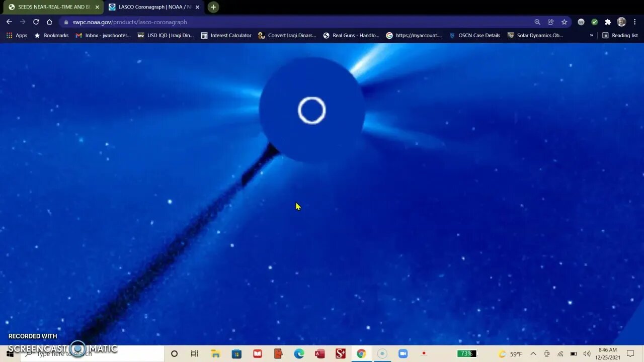Viewport: 644px width, 362px height.
Task: Open the 59°F weather widget
Action: 510,353
